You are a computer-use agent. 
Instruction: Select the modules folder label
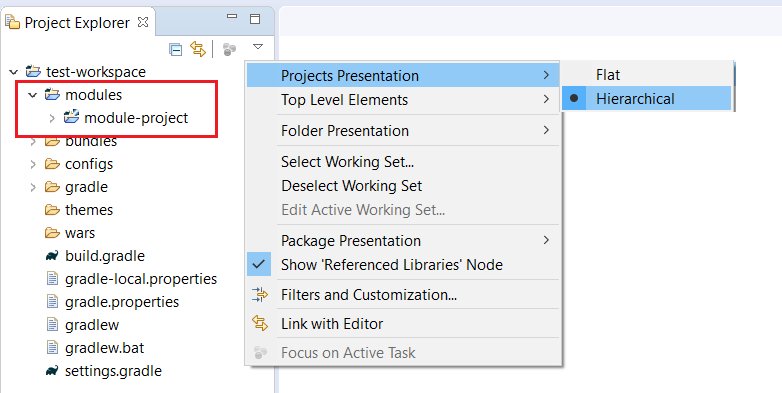click(94, 95)
